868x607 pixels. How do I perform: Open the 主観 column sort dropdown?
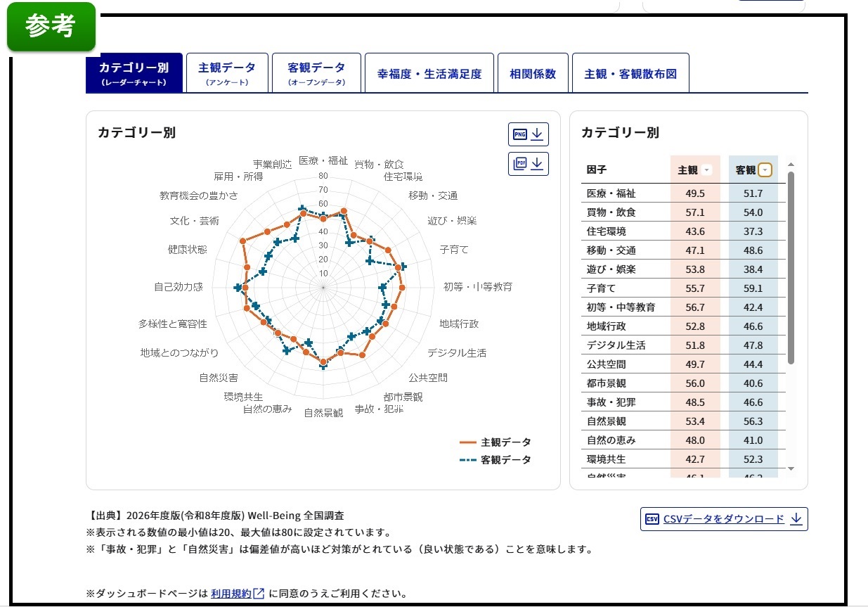(707, 170)
